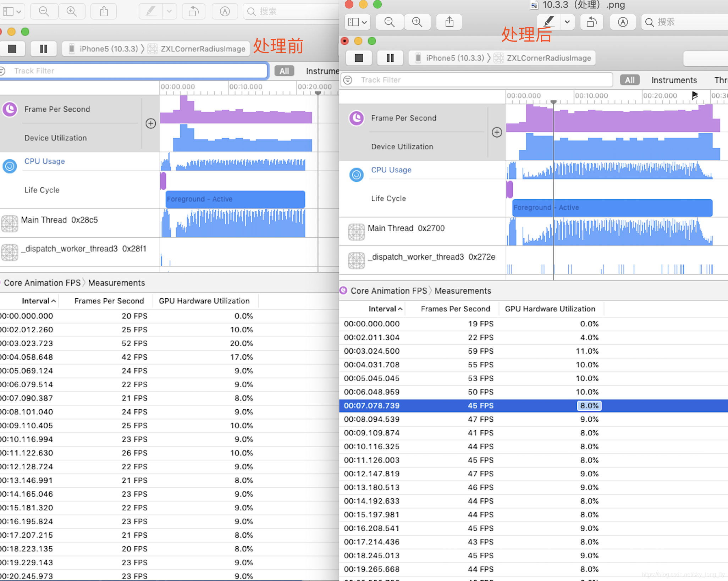Open sidebar view menu in left Preview window
Viewport: 728px width, 581px height.
pyautogui.click(x=12, y=11)
